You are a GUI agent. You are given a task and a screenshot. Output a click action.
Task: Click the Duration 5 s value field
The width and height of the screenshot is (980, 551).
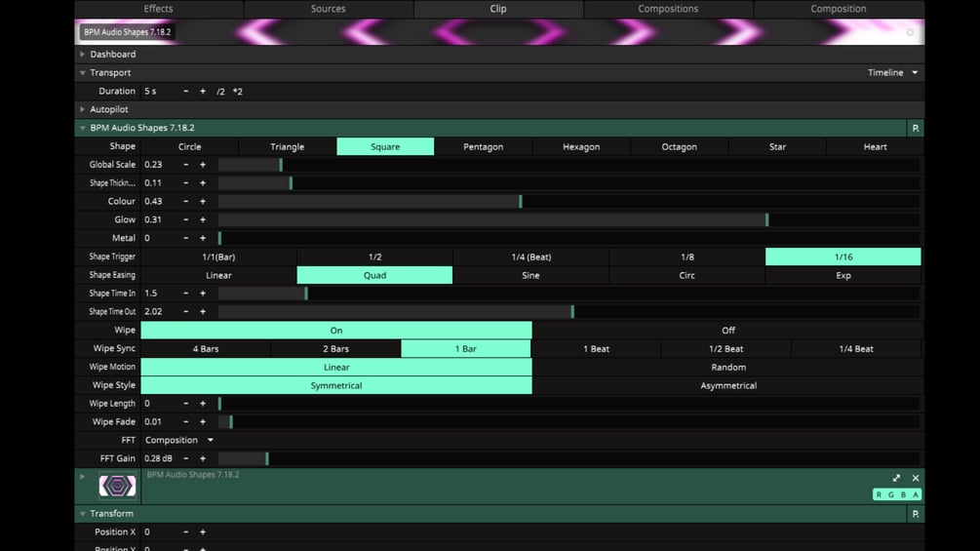pos(159,92)
